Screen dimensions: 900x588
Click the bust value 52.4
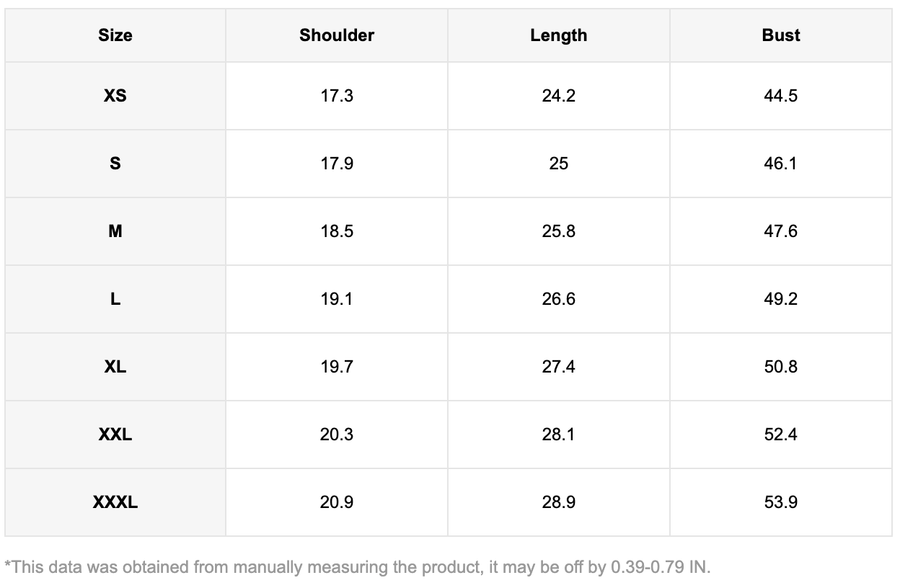(x=780, y=435)
